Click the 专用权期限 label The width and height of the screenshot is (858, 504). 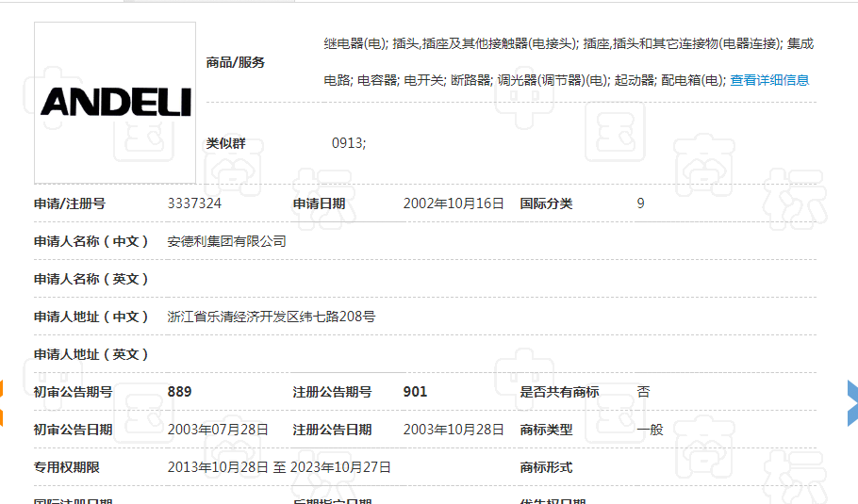(x=67, y=467)
